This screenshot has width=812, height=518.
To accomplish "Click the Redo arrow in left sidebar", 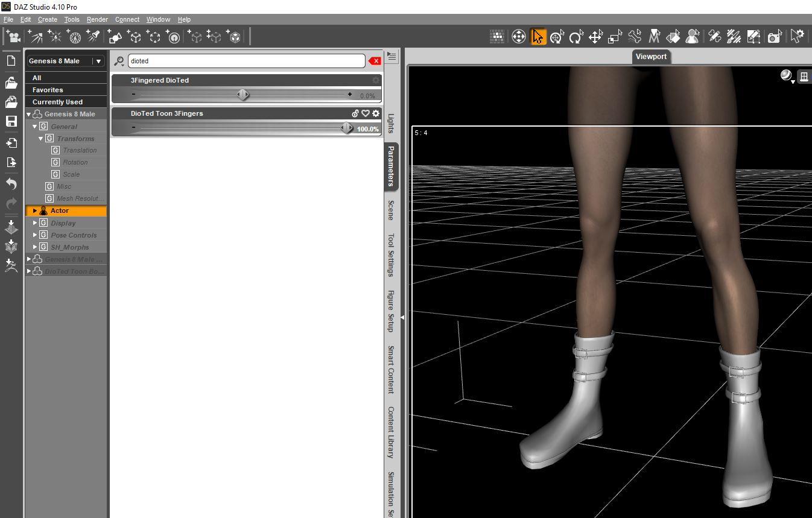I will (x=11, y=204).
